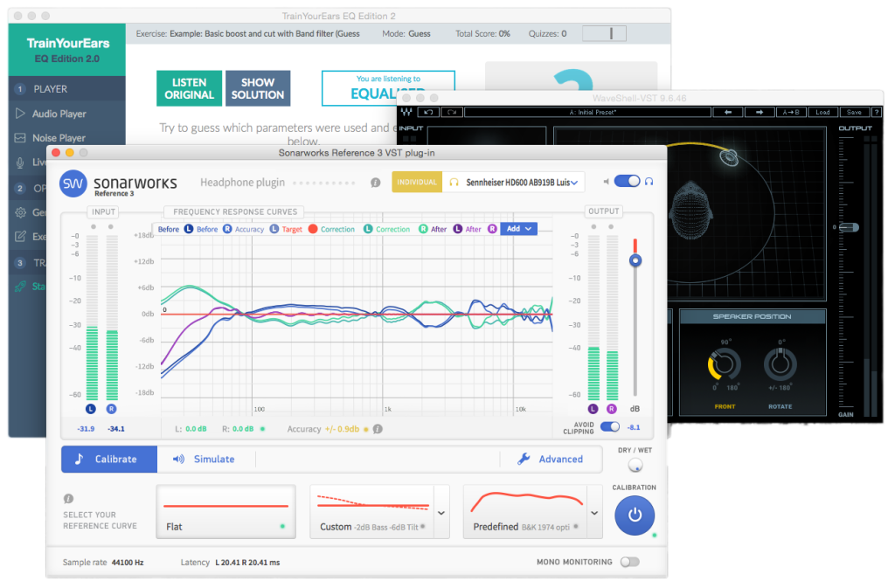This screenshot has height=588, width=895.
Task: Open the Noise Player
Action: [x=61, y=137]
